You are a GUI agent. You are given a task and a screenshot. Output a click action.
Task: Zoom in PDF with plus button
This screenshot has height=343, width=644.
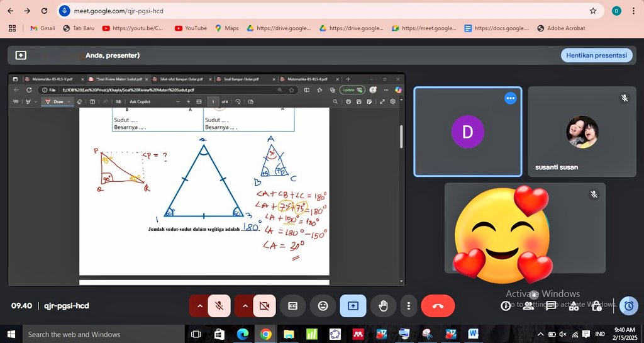188,101
